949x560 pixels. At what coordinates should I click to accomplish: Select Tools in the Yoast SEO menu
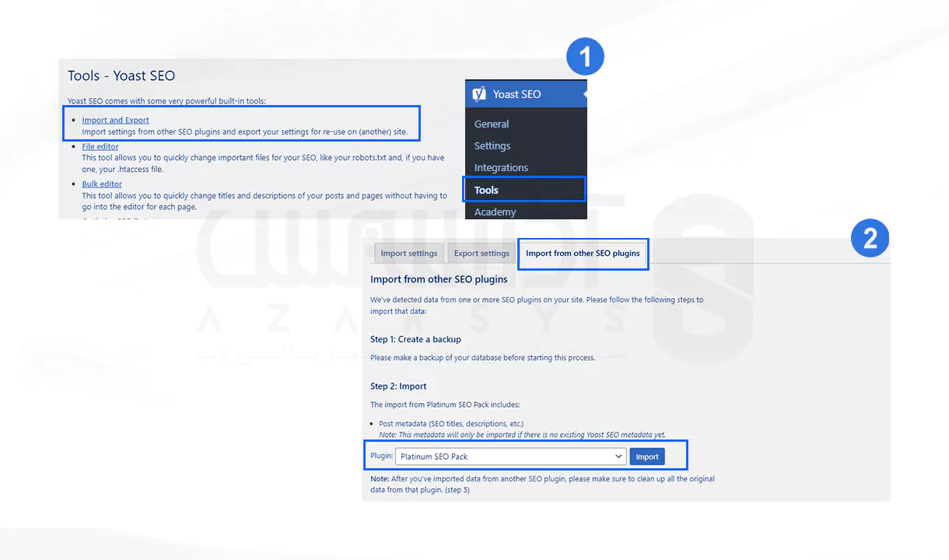point(524,189)
